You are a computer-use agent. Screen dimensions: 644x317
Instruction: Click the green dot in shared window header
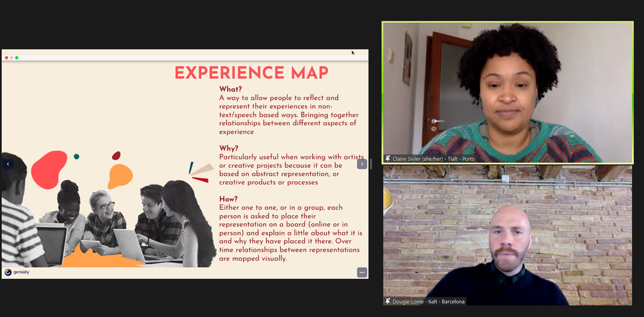pyautogui.click(x=17, y=58)
